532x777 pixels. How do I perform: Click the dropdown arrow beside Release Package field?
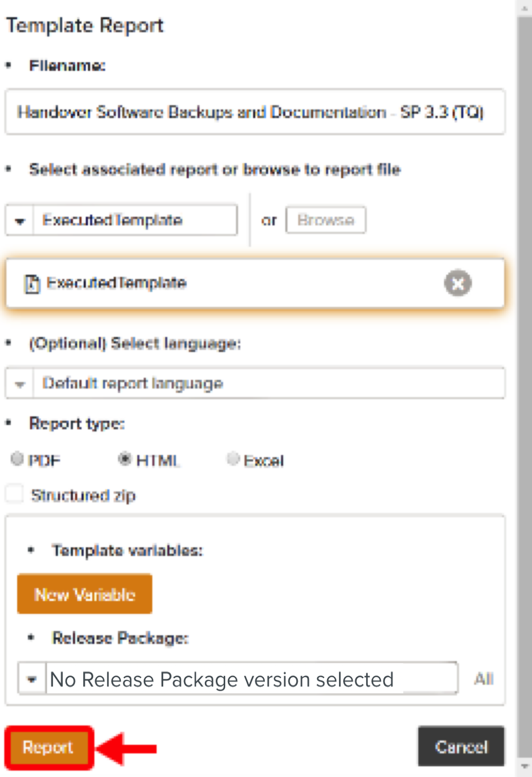pos(32,678)
